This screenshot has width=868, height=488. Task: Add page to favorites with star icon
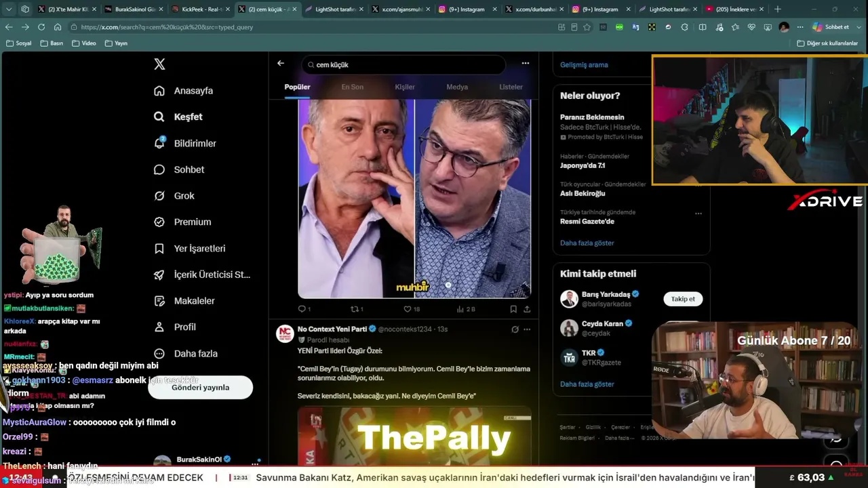[587, 27]
